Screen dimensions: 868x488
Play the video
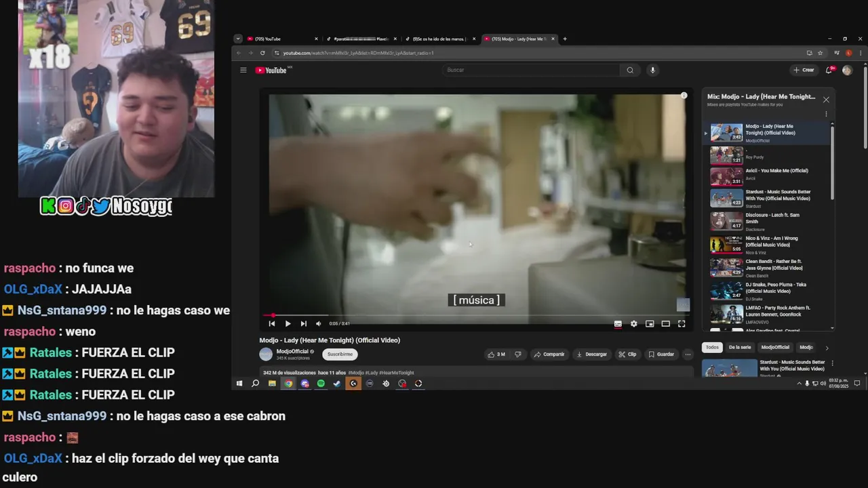pos(288,323)
